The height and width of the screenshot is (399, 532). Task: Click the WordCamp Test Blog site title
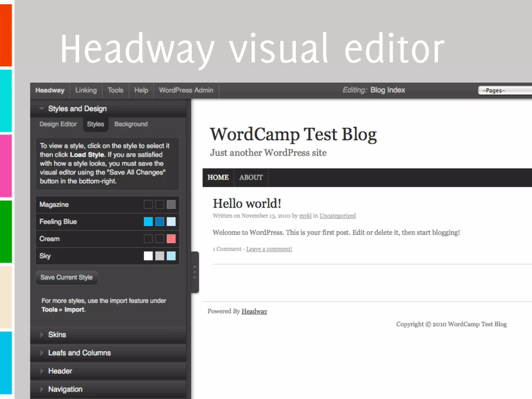(x=293, y=135)
